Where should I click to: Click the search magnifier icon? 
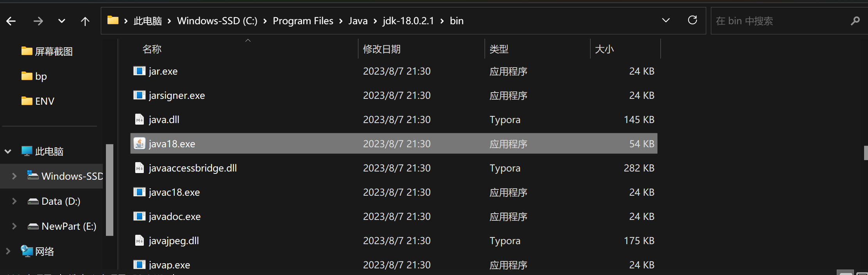coord(855,21)
